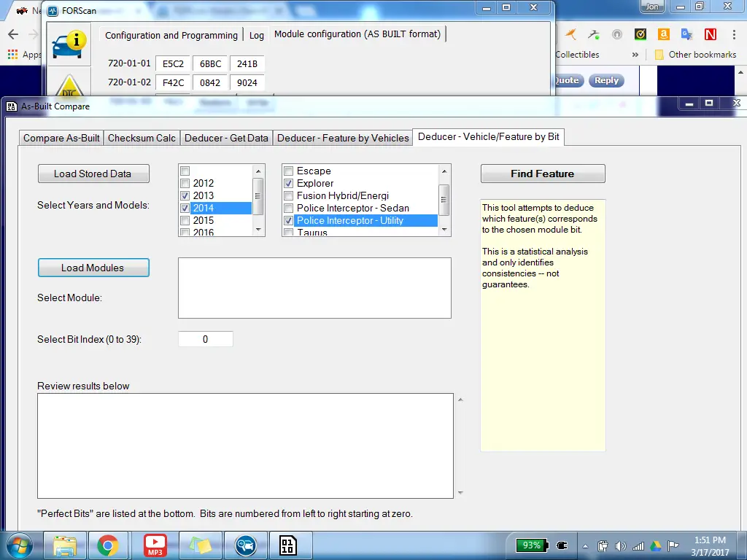This screenshot has height=560, width=747.
Task: Open the Deducer - Feature by Vehicles tab
Action: point(343,138)
